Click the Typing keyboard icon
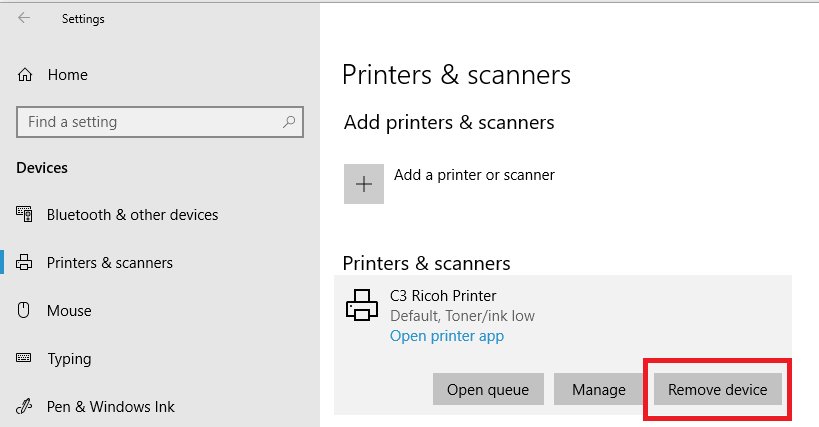Viewport: 819px width, 427px height. pos(24,358)
